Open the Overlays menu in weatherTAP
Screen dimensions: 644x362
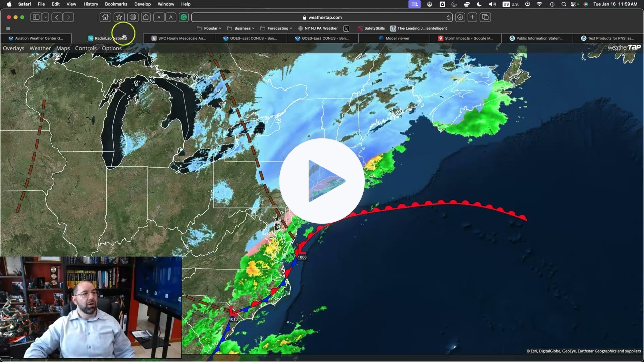coord(13,48)
